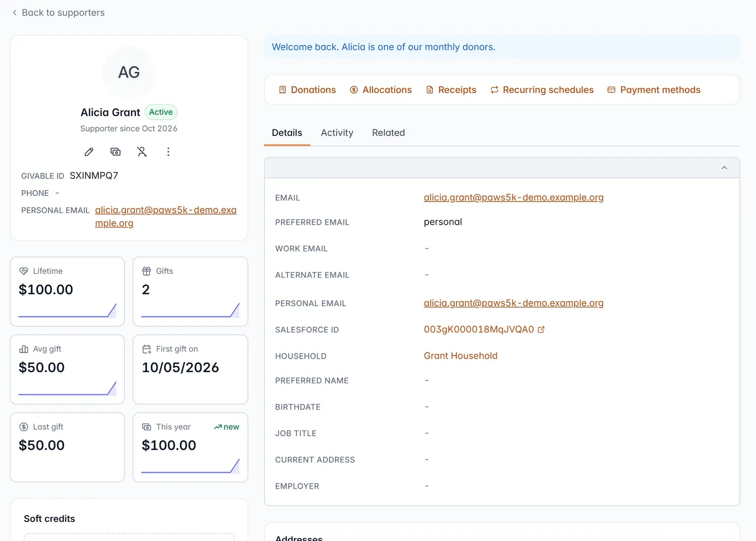This screenshot has width=756, height=541.
Task: Click the crossed-out person icon
Action: click(x=142, y=152)
